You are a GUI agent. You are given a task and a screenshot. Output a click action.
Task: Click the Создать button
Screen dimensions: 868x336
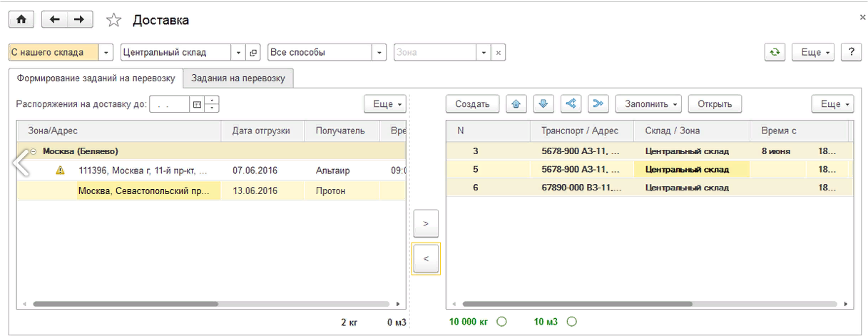(472, 104)
